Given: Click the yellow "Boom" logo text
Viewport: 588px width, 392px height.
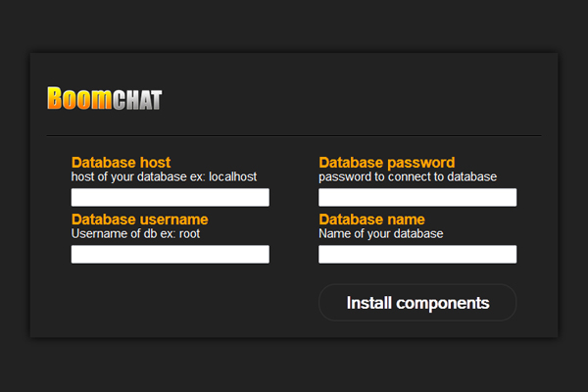Looking at the screenshot, I should (x=78, y=98).
